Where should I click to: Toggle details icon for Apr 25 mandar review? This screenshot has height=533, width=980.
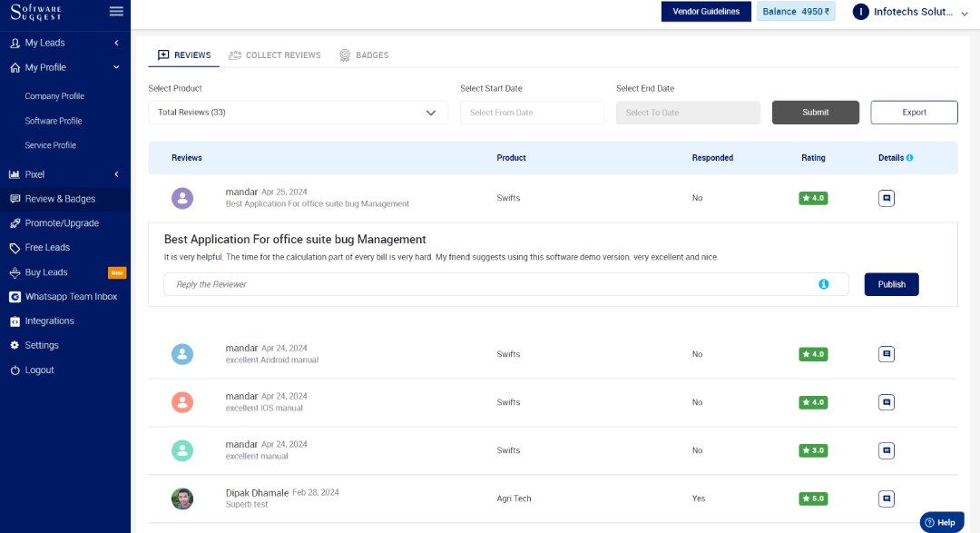[887, 198]
